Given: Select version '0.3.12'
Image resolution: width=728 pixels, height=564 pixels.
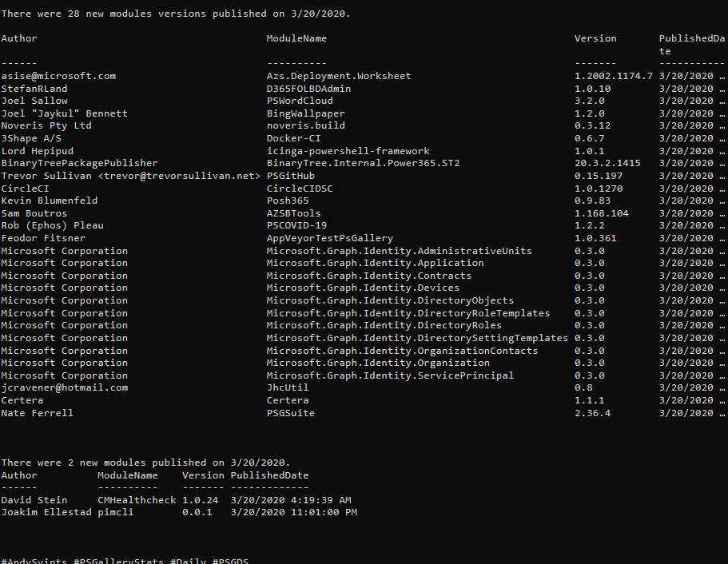Looking at the screenshot, I should [592, 125].
